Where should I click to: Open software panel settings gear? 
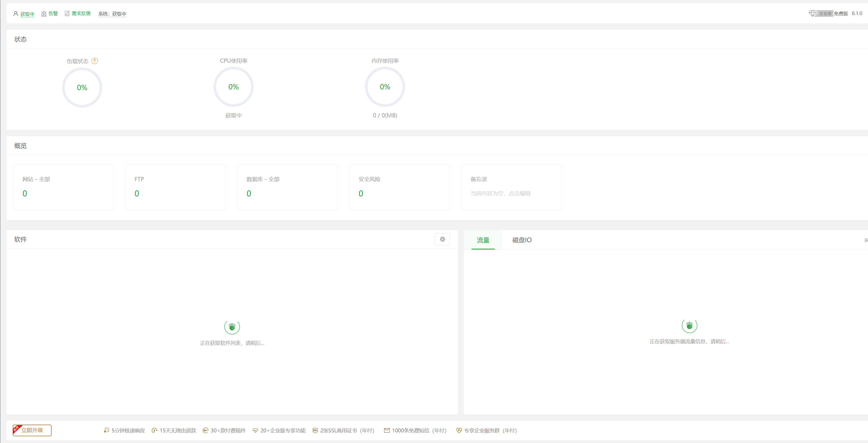(x=442, y=239)
